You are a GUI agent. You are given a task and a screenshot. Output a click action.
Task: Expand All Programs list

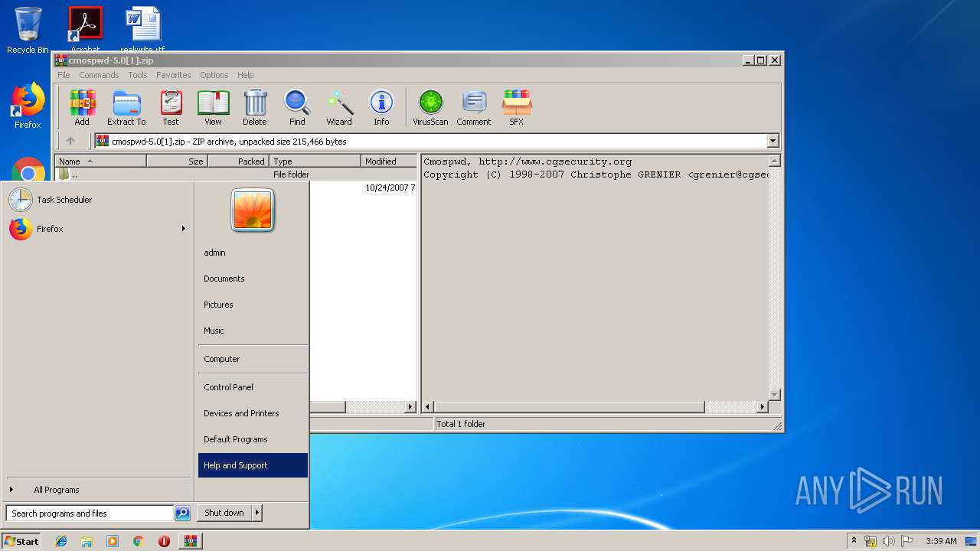(x=56, y=490)
